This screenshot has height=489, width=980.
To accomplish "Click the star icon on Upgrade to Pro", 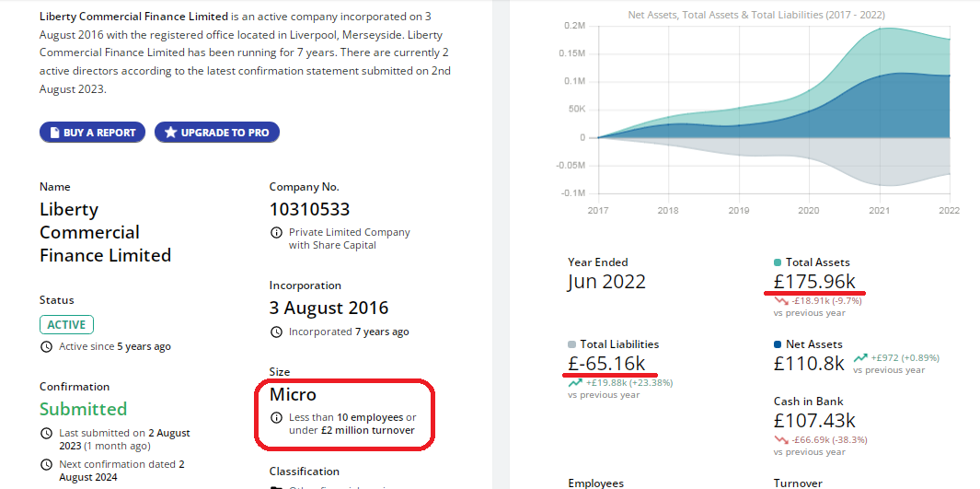I will point(170,133).
